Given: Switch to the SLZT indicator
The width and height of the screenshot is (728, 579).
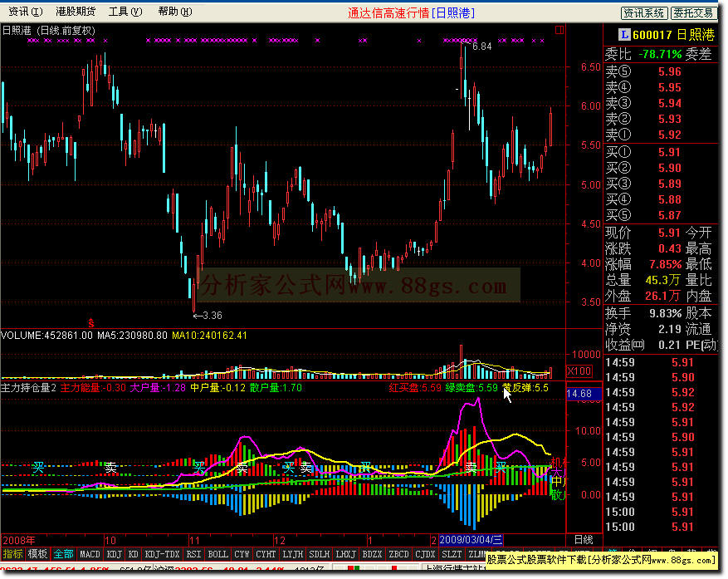Looking at the screenshot, I should pos(452,554).
